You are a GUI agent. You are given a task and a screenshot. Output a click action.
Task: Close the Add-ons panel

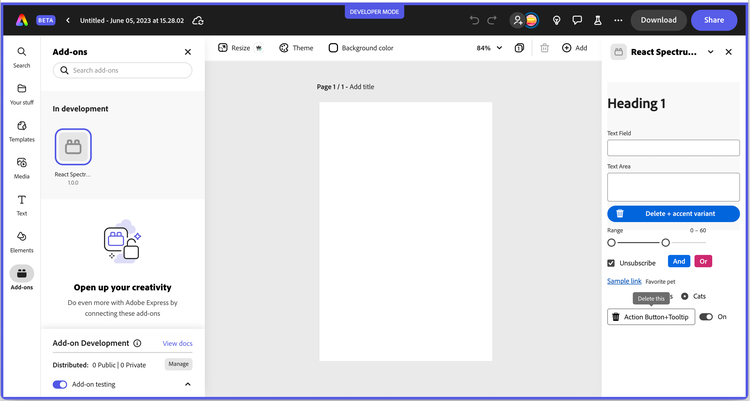pyautogui.click(x=188, y=52)
